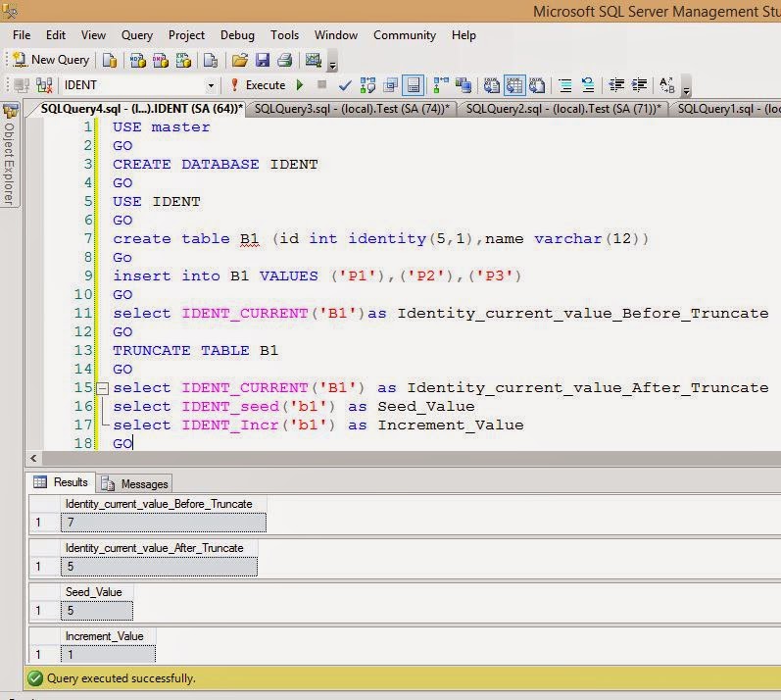The image size is (781, 700).
Task: Open the Help menu
Action: point(464,35)
